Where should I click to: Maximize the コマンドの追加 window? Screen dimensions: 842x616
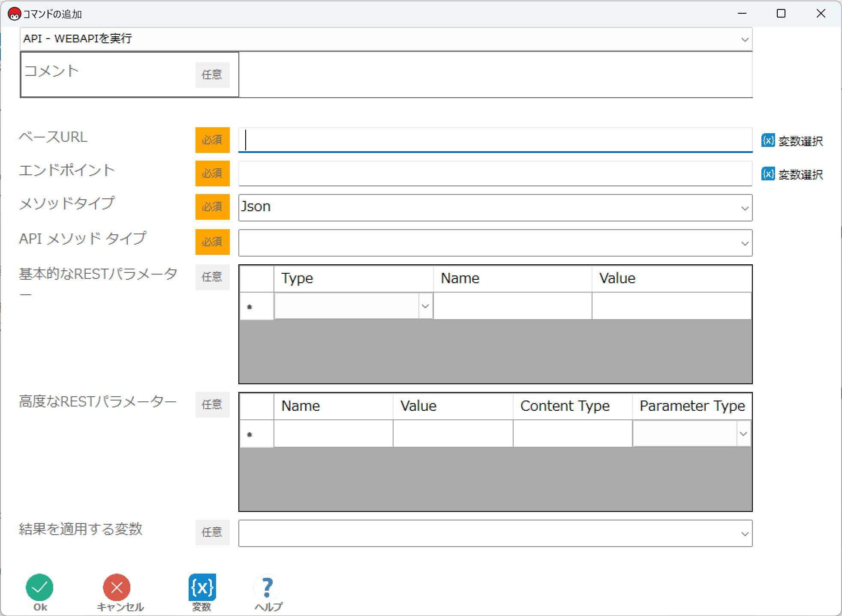(x=781, y=14)
